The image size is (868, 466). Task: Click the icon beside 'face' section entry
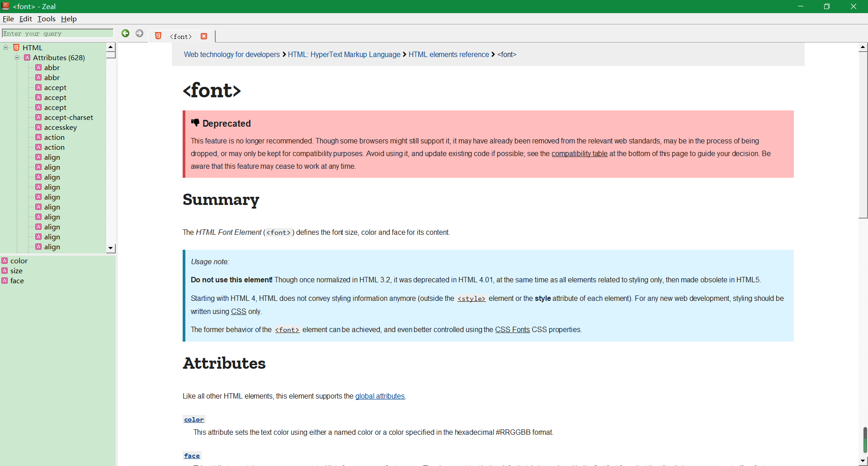point(5,281)
